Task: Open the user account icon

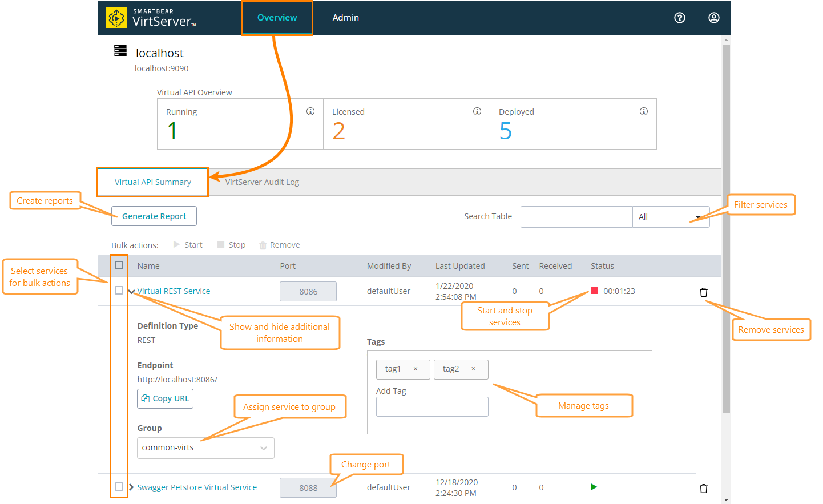Action: (714, 18)
